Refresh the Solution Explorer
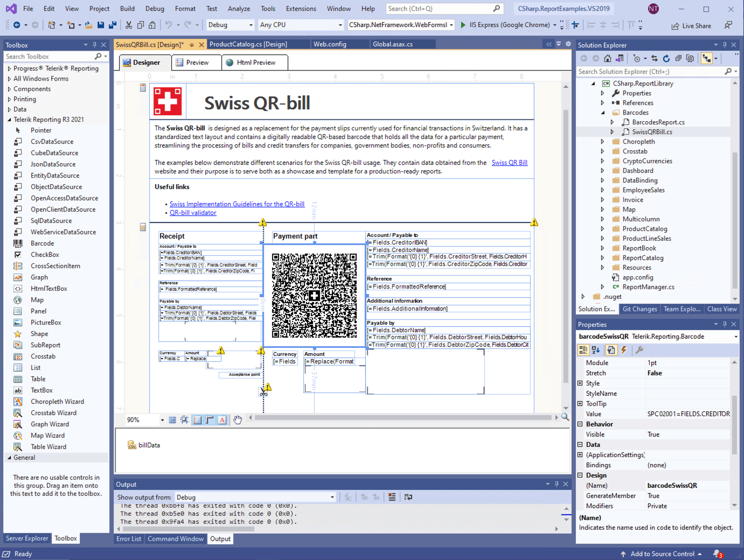This screenshot has width=744, height=560. coord(666,58)
